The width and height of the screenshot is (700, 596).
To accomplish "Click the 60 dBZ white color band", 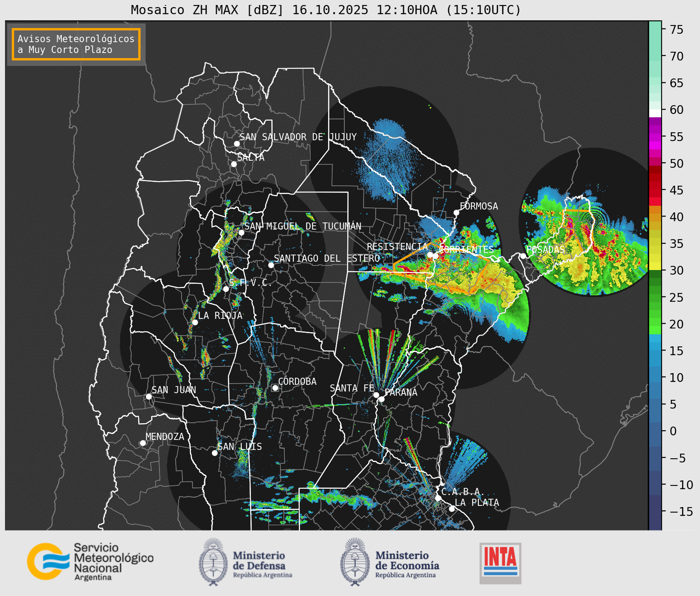I will [655, 113].
